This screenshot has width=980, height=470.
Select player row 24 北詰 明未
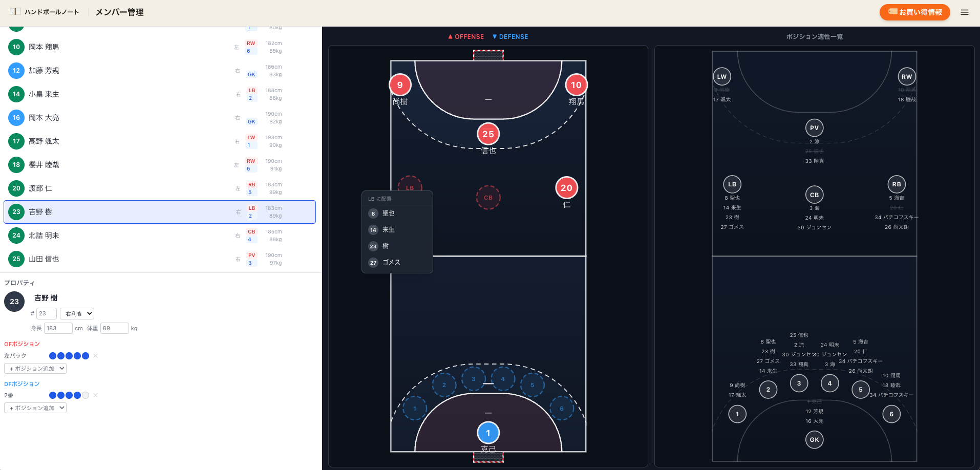tap(160, 236)
